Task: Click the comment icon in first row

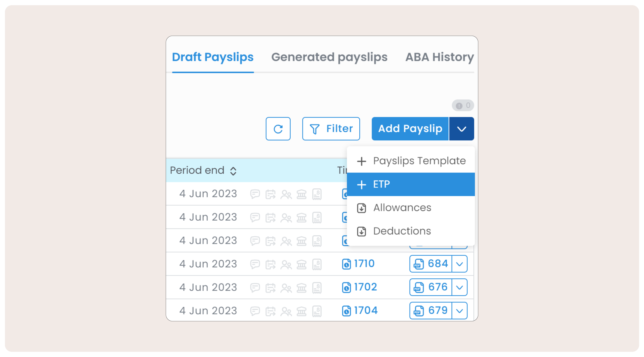Action: pyautogui.click(x=255, y=194)
